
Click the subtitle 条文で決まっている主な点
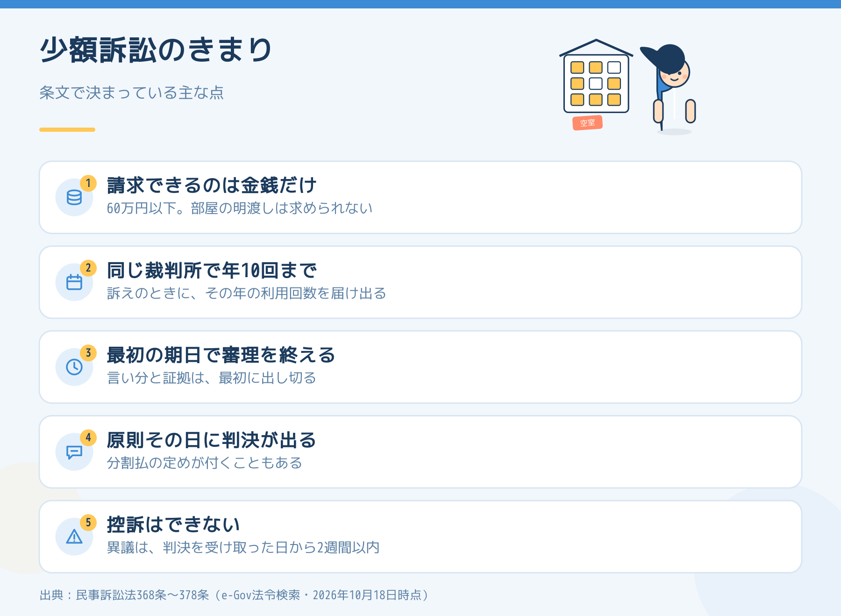pos(131,93)
